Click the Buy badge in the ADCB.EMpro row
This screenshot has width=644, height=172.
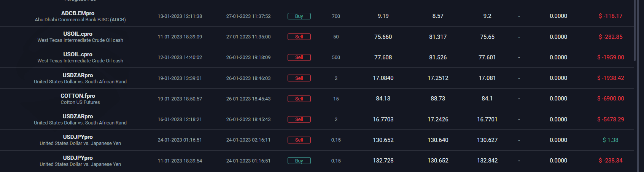coord(299,16)
